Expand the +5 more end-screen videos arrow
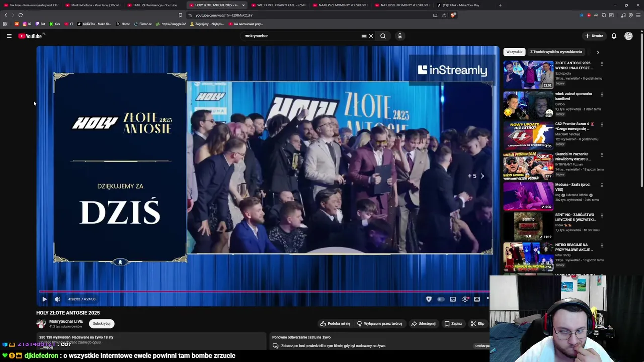Screen dimensions: 644x362 pyautogui.click(x=482, y=176)
